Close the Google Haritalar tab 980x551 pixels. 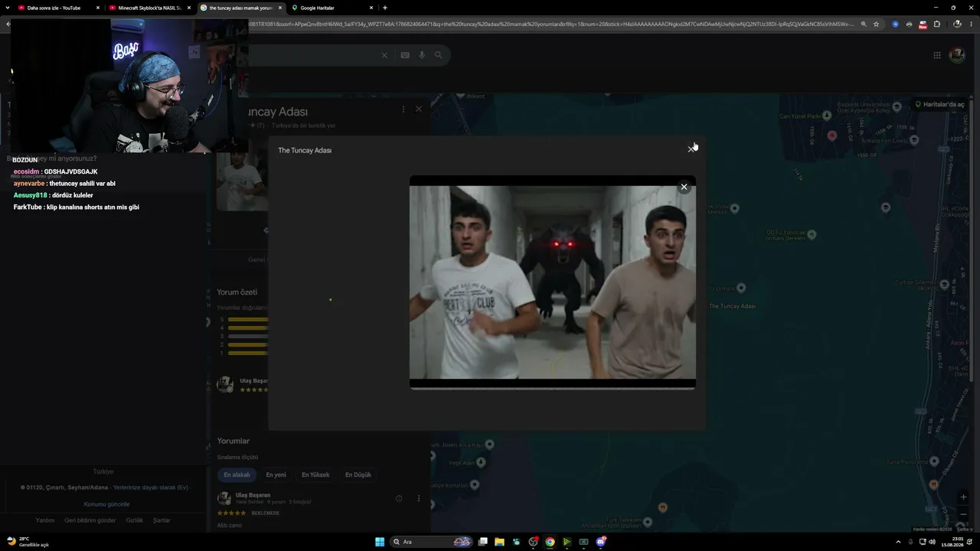point(371,8)
